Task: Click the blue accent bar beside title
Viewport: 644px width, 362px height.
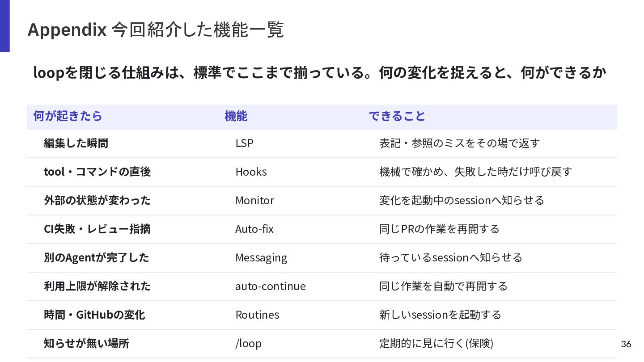Action: (x=4, y=26)
